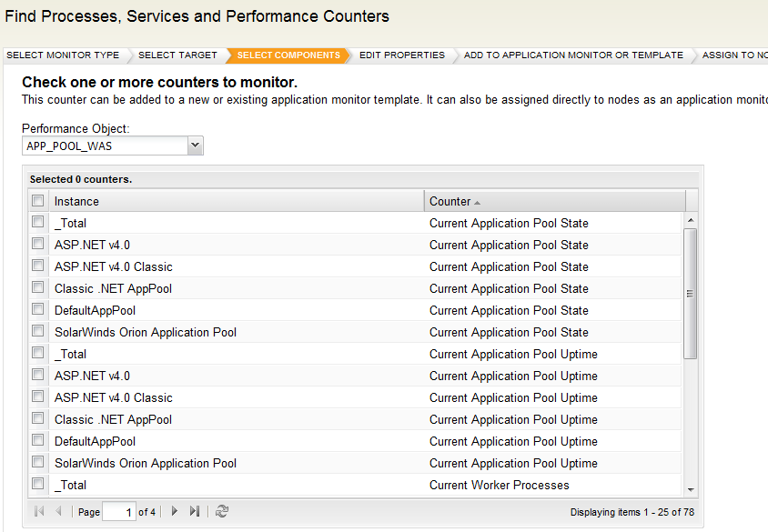The image size is (768, 532).
Task: Check the select-all counters header checkbox
Action: [38, 201]
